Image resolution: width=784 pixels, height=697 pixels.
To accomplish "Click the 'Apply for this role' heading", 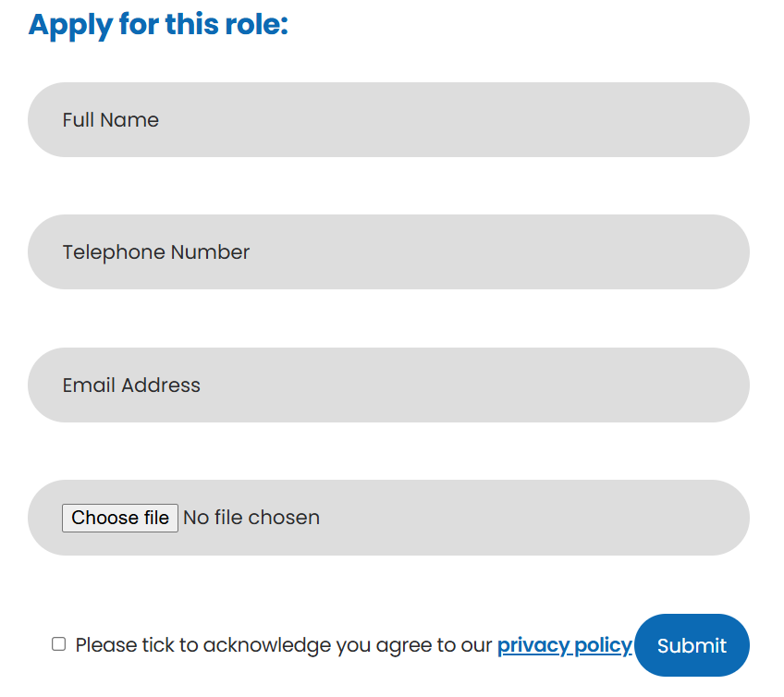I will click(x=158, y=25).
